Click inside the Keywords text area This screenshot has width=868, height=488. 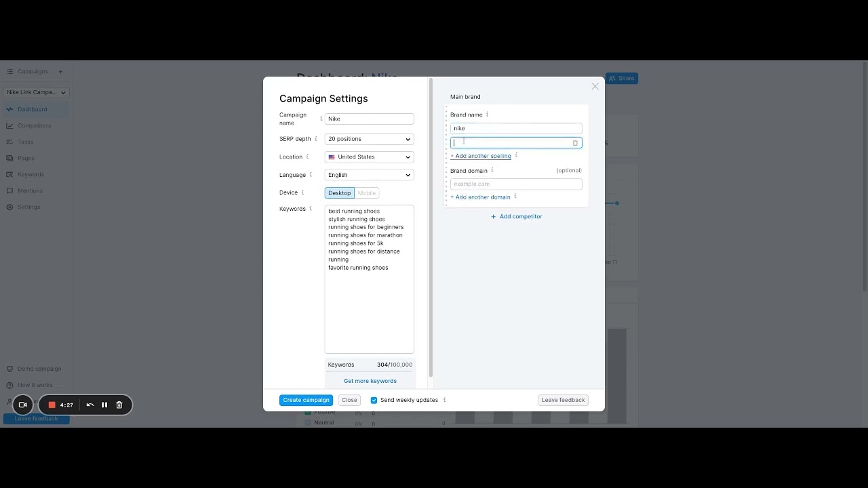(370, 279)
